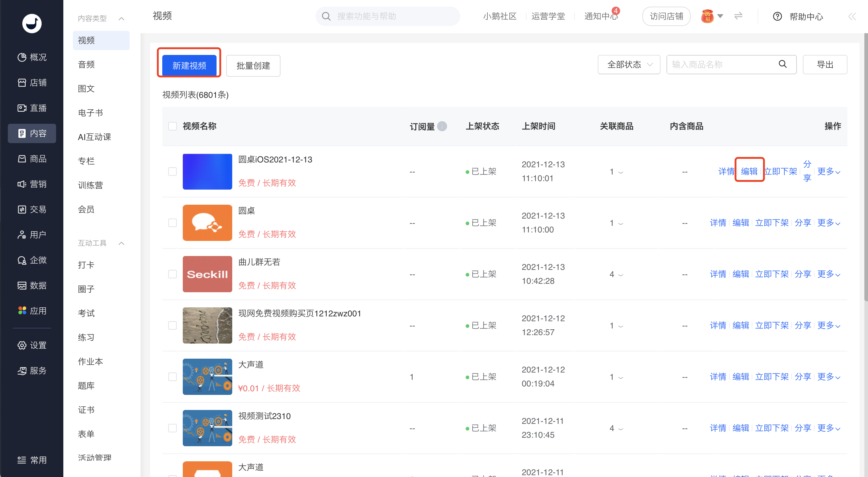This screenshot has height=477, width=868.
Task: Open the 商品 goods sidebar icon
Action: click(x=22, y=158)
